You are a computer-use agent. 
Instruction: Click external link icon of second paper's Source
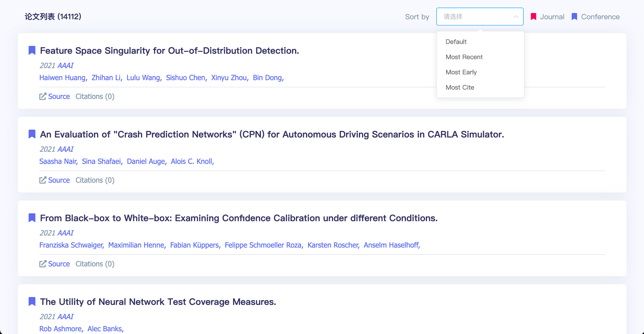[x=43, y=180]
